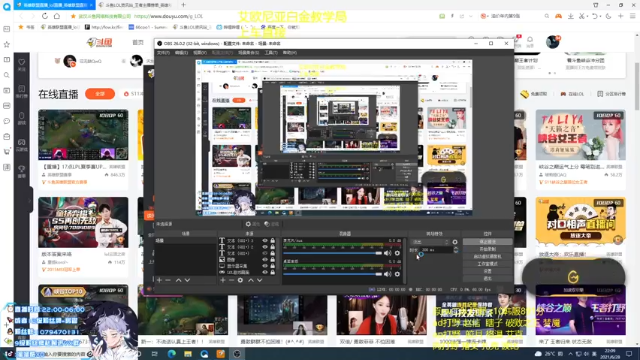The width and height of the screenshot is (640, 360).
Task: Move scene up in scenes list
Action: point(178,280)
